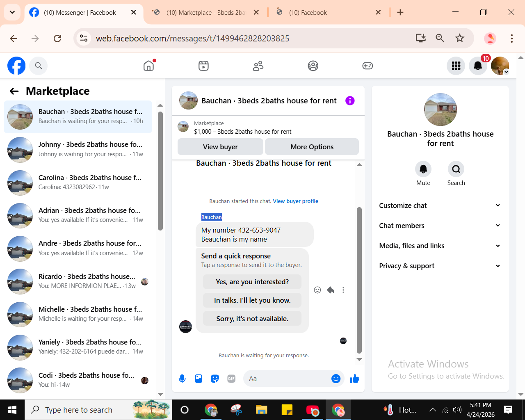Bookmark this page star icon
This screenshot has height=420, width=525.
[460, 38]
